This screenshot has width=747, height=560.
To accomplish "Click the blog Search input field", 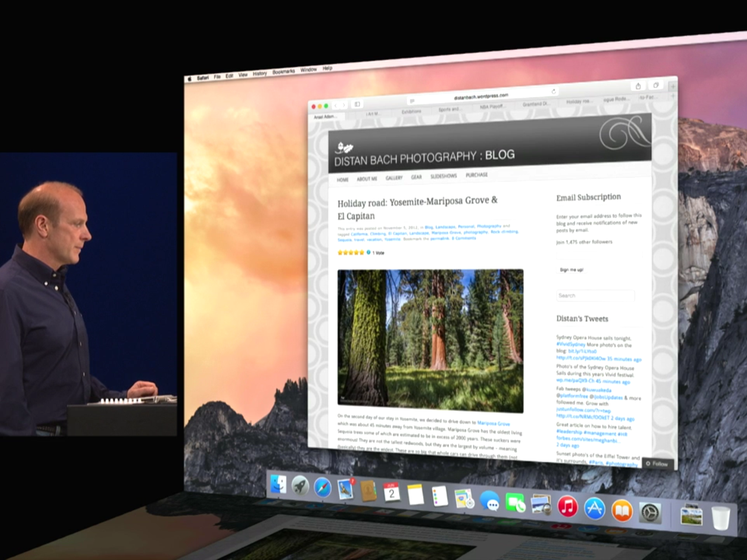I will click(x=595, y=295).
